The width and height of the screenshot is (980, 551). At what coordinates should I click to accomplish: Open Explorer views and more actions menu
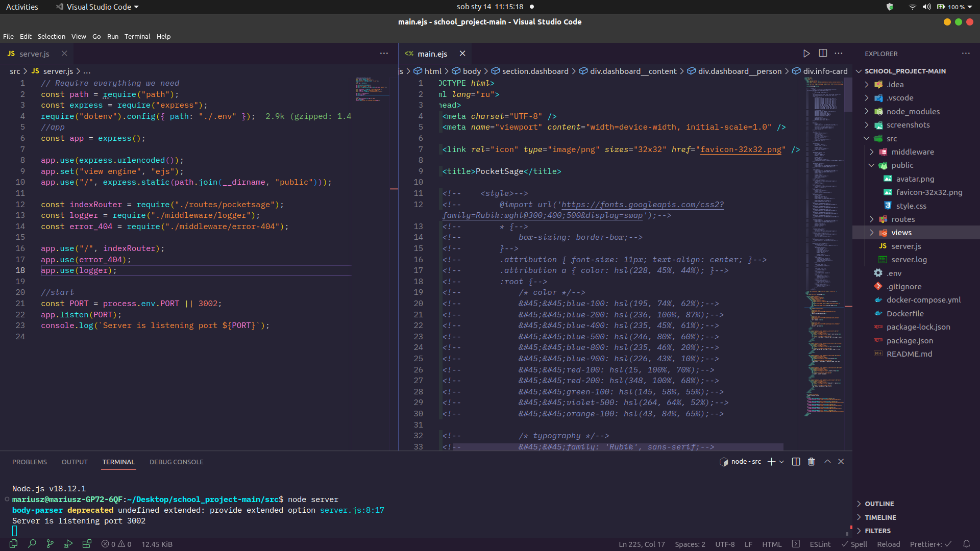click(x=966, y=54)
